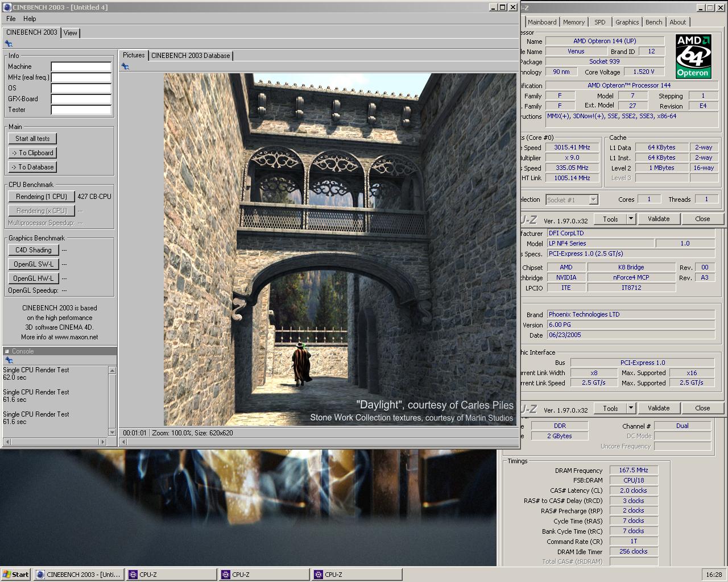Screen dimensions: 728x582
Task: Click the Machine input field
Action: (81, 66)
